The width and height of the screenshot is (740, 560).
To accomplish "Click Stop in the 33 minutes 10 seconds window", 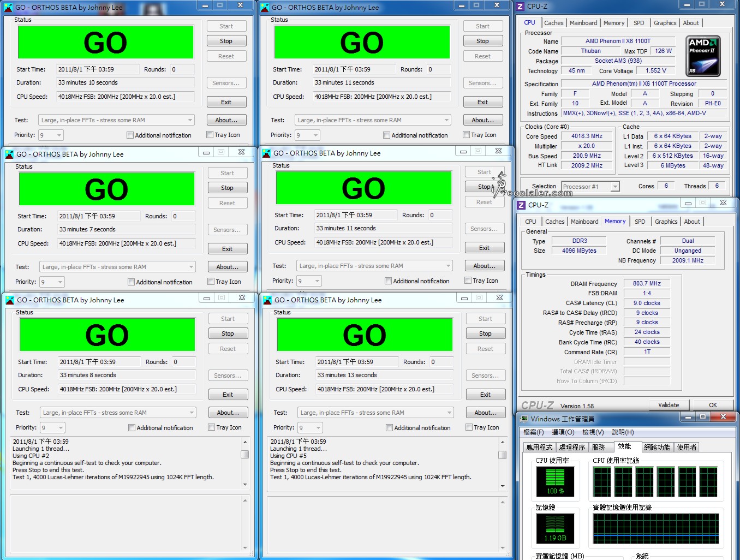I will click(x=226, y=41).
